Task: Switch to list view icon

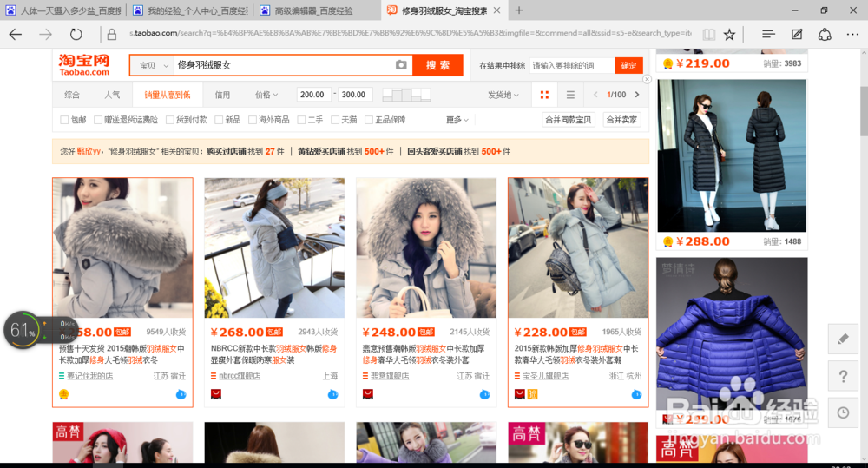Action: [x=570, y=95]
